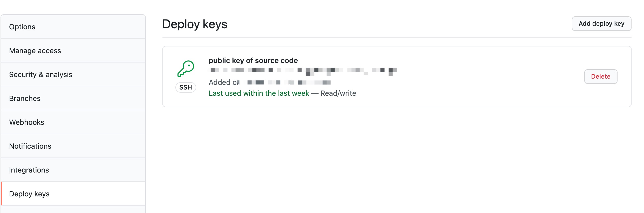Go to Manage access settings
This screenshot has height=213, width=644.
tap(35, 51)
